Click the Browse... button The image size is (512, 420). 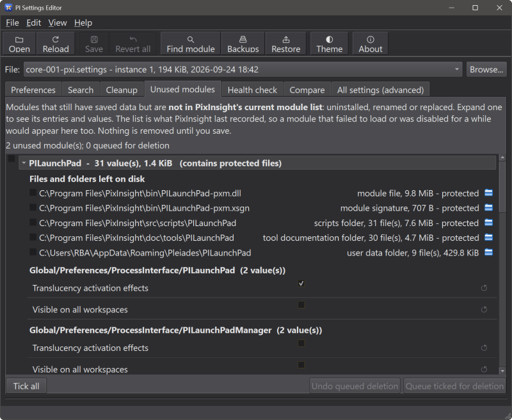click(x=486, y=69)
